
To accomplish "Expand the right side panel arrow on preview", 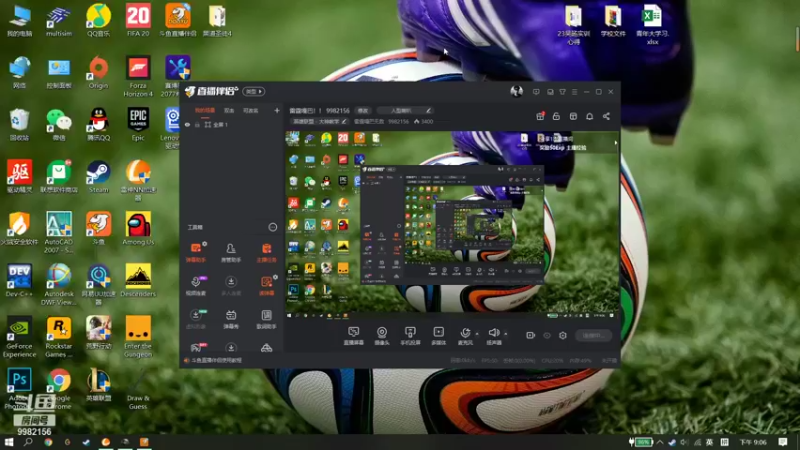I will click(x=616, y=143).
